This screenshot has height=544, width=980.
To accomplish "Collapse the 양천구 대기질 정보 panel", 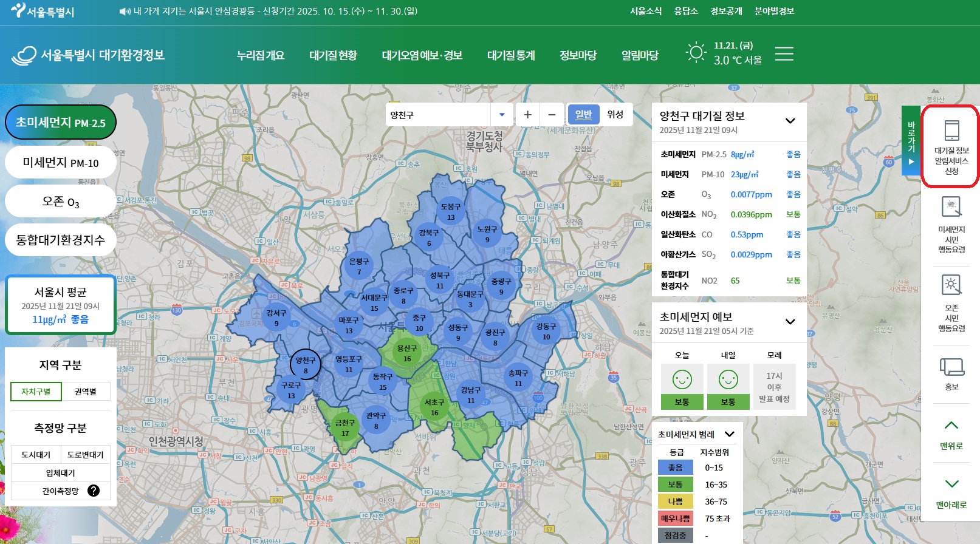I will [x=790, y=121].
